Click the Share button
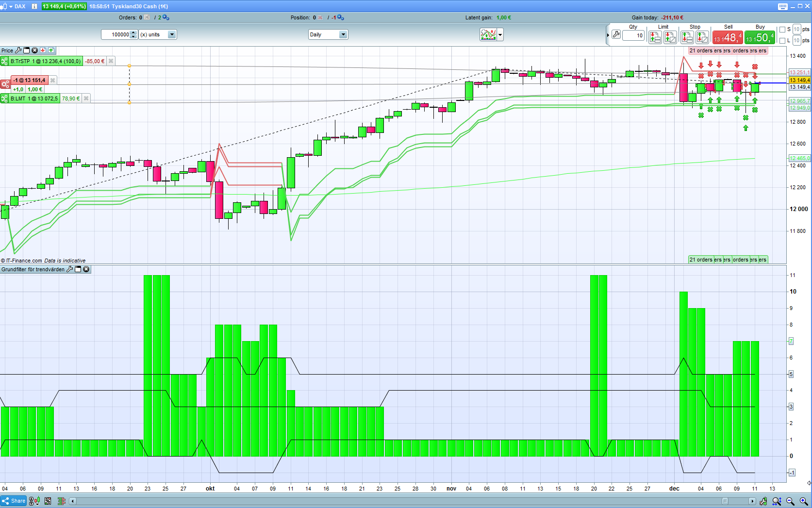The height and width of the screenshot is (508, 812). point(14,501)
